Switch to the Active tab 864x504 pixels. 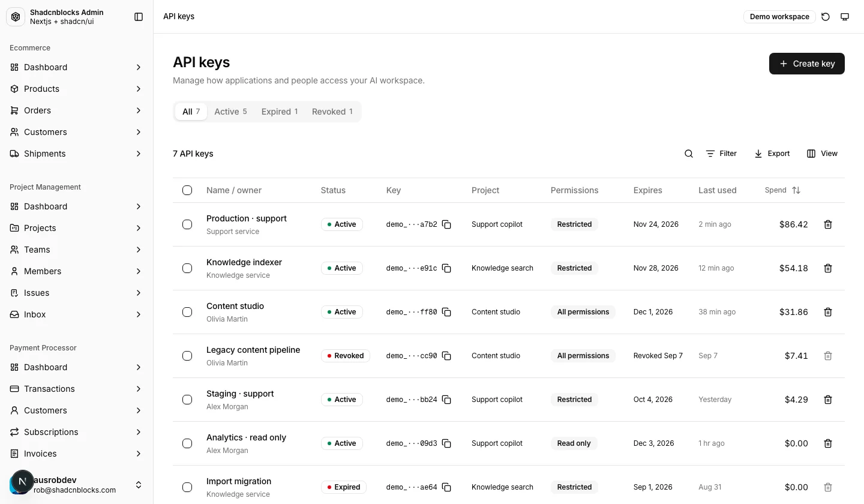click(230, 112)
